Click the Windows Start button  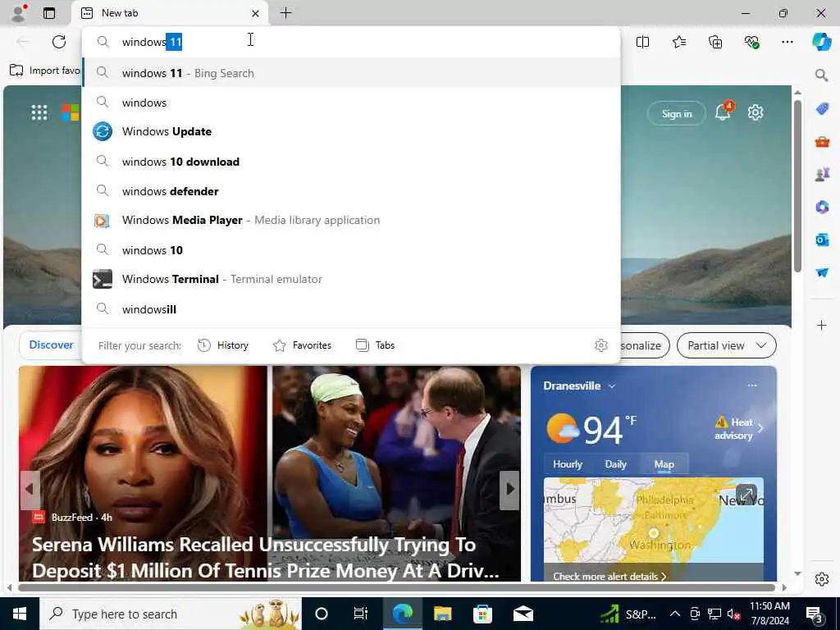[20, 614]
